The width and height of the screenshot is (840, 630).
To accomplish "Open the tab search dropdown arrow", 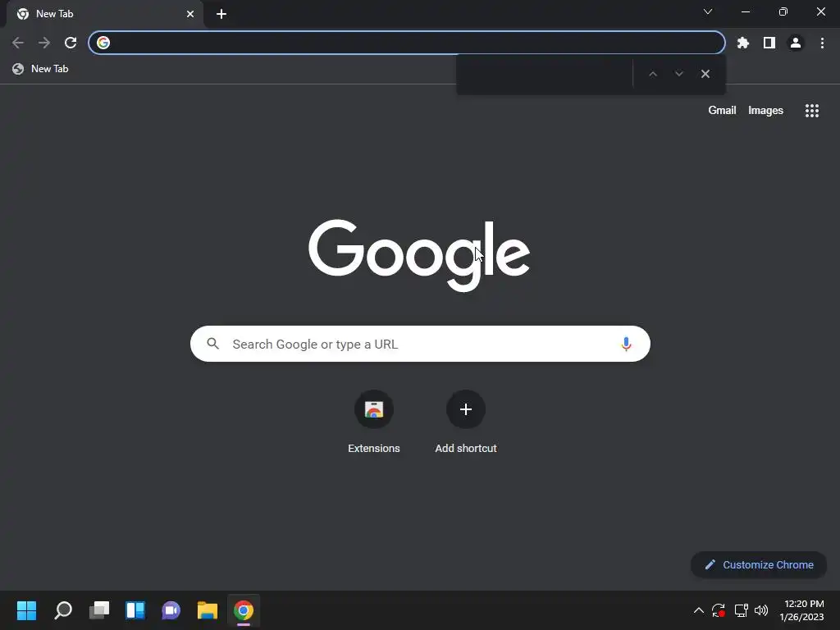I will point(708,11).
